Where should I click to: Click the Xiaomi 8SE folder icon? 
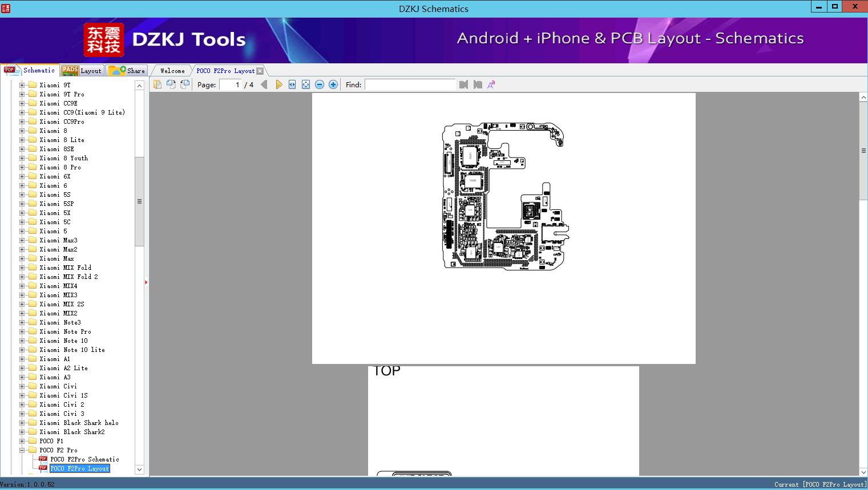tap(33, 149)
